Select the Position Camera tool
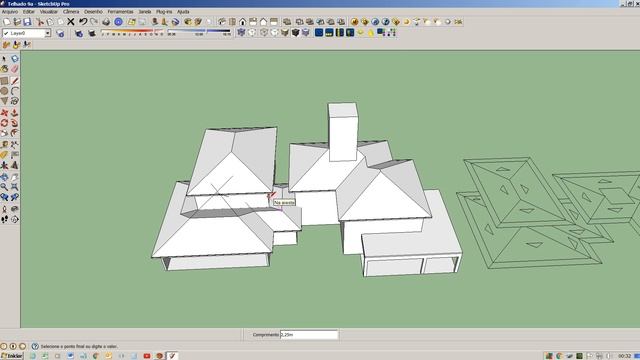 point(4,209)
